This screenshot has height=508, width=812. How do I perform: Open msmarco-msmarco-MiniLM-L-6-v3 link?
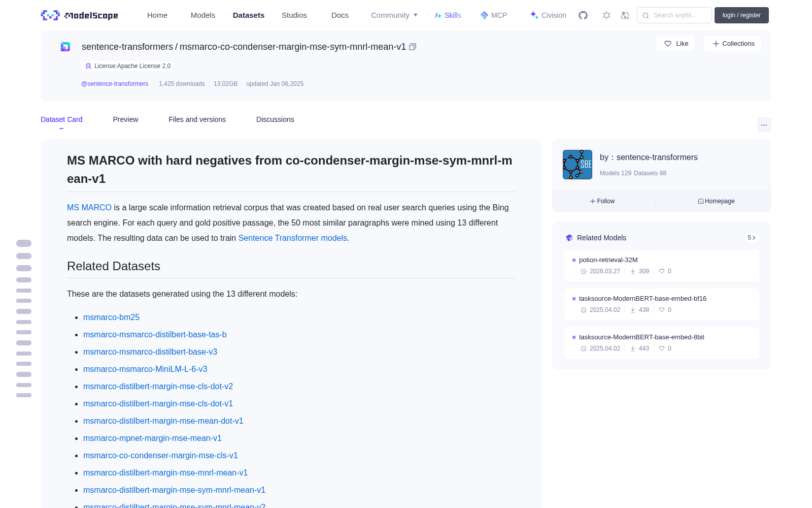tap(145, 369)
